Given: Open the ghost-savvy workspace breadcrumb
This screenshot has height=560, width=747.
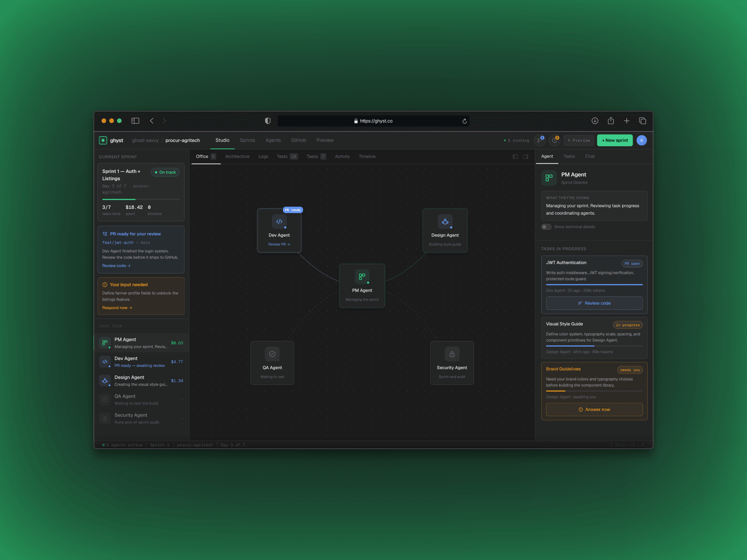Looking at the screenshot, I should coord(145,140).
